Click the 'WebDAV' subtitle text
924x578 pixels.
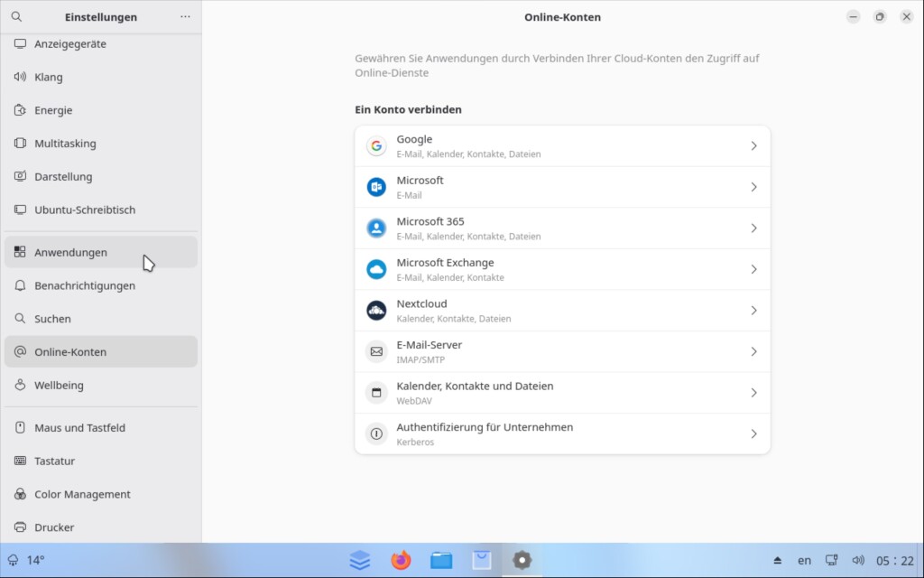pyautogui.click(x=414, y=400)
